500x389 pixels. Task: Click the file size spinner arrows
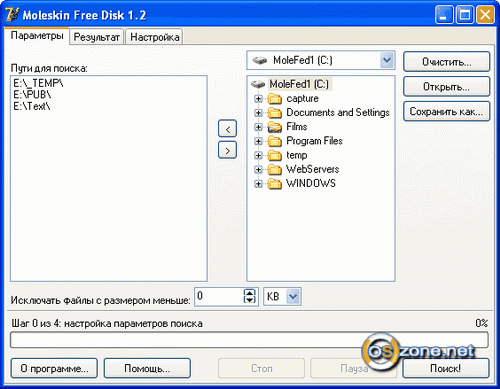coord(250,296)
